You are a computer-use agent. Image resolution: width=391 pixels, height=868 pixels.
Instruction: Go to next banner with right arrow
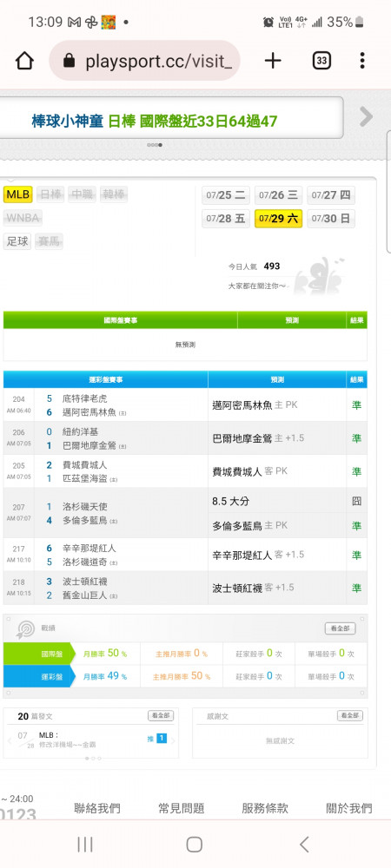coord(366,117)
